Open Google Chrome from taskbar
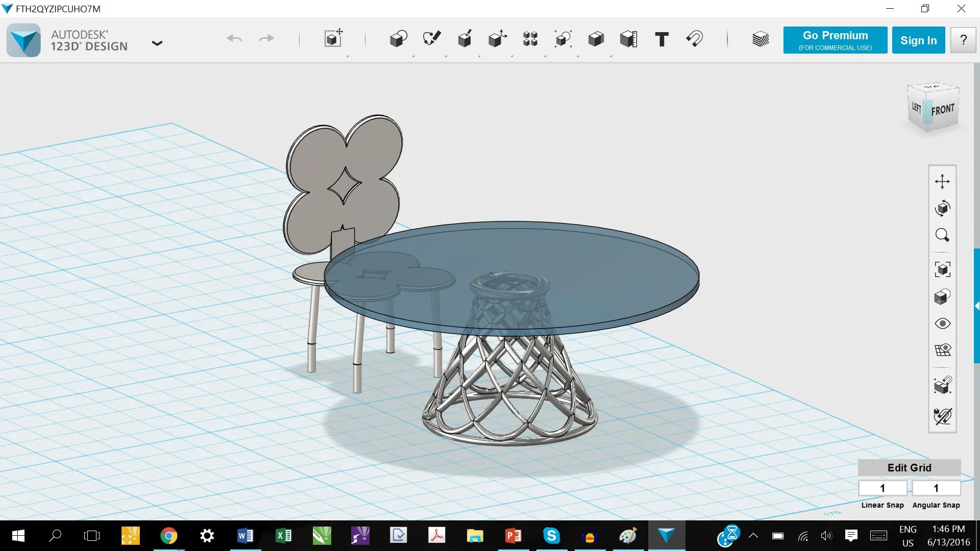980x551 pixels. (168, 536)
